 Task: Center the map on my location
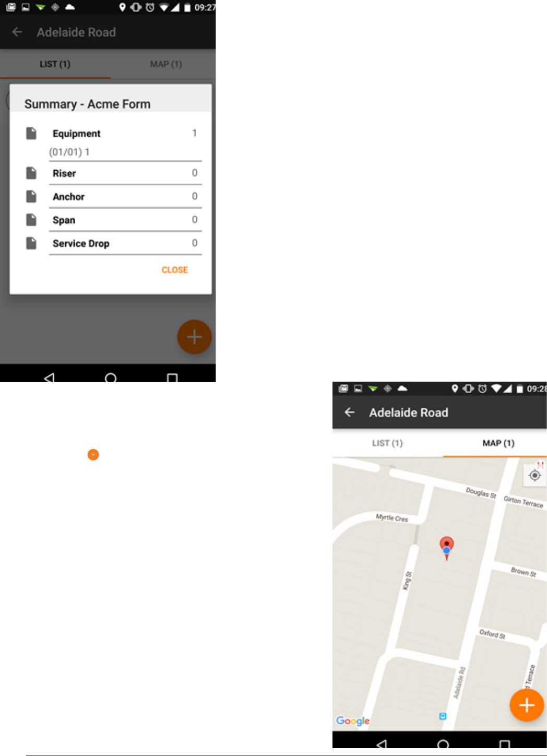[534, 476]
